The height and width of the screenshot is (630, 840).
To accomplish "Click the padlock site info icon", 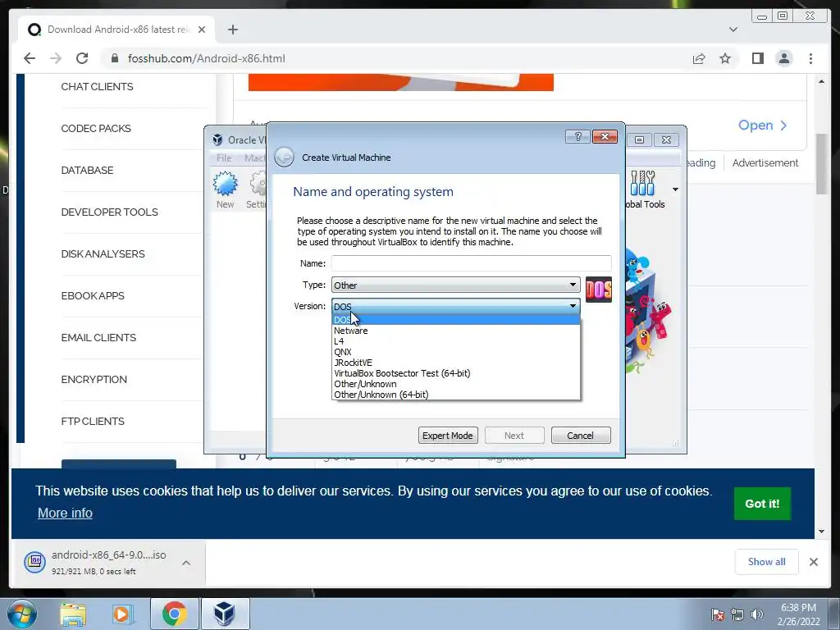I will point(114,58).
